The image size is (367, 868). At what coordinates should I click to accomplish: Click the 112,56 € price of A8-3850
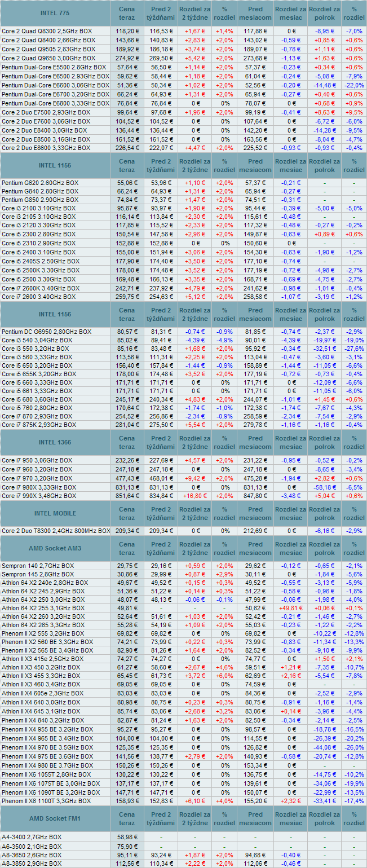pos(127,863)
